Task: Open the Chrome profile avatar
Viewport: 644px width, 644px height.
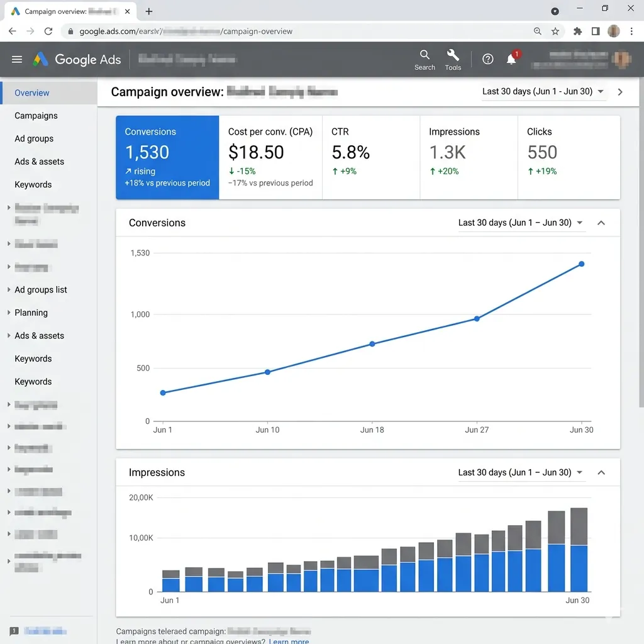Action: pyautogui.click(x=614, y=31)
